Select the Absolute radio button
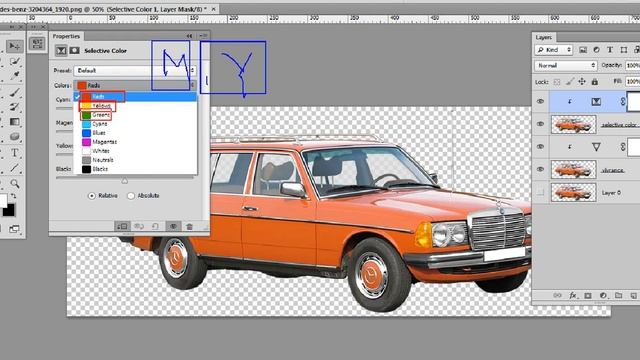The width and height of the screenshot is (640, 360). (x=131, y=196)
